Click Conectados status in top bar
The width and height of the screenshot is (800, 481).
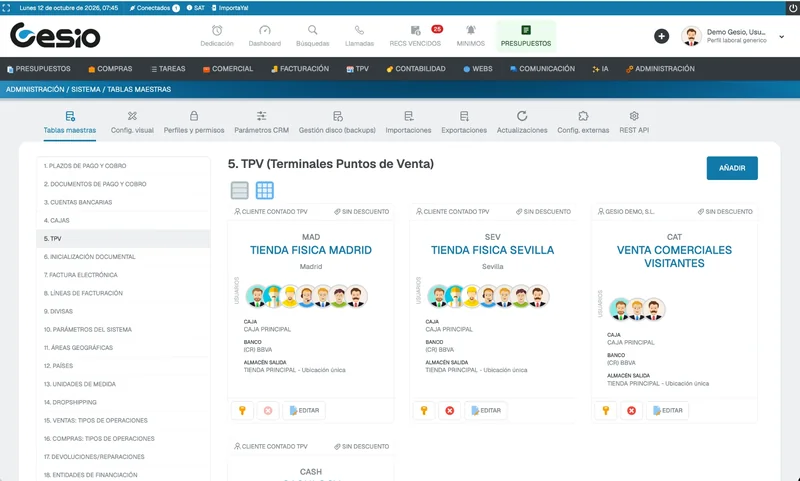(x=154, y=8)
